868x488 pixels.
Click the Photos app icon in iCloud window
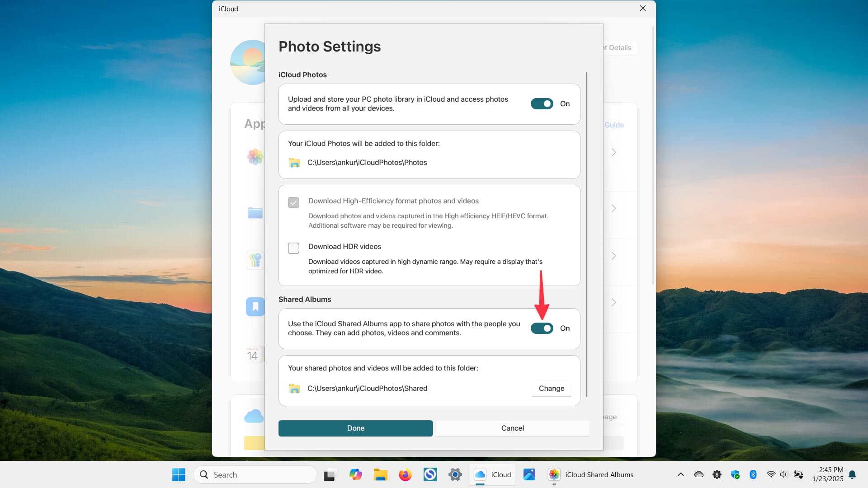click(255, 157)
